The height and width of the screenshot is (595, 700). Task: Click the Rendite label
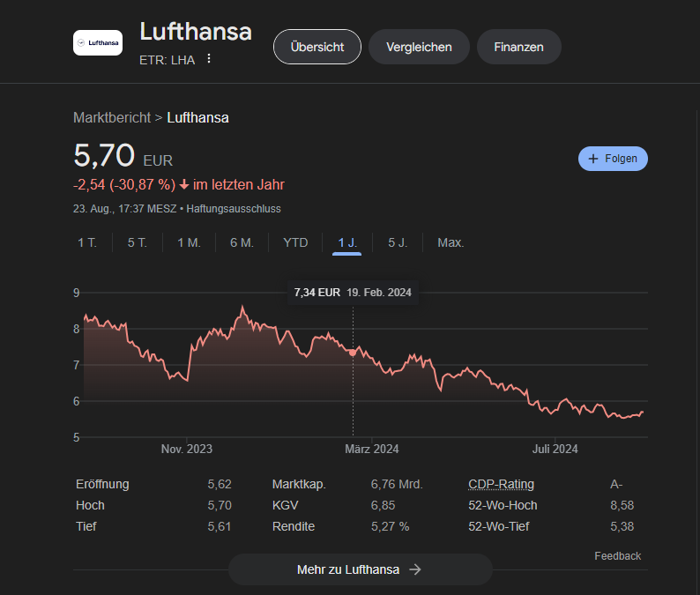tap(294, 526)
